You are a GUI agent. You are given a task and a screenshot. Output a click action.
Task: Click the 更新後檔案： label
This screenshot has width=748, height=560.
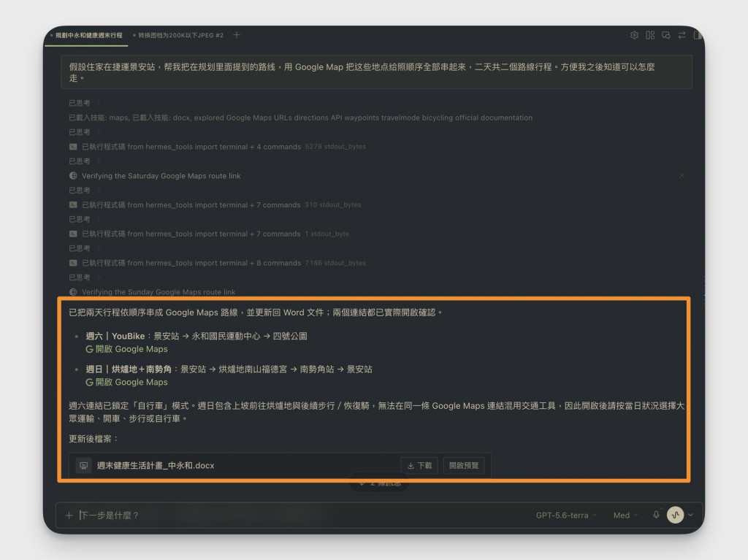click(x=93, y=439)
